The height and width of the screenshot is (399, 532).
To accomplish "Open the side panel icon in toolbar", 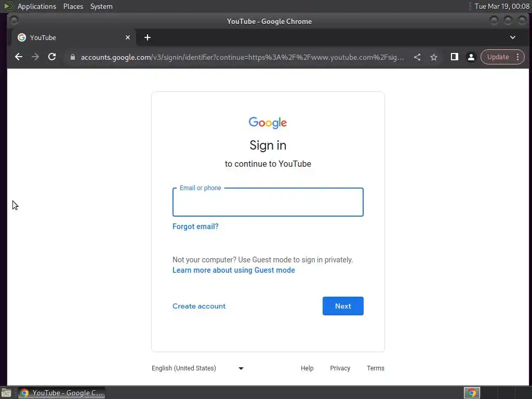I will 454,57.
